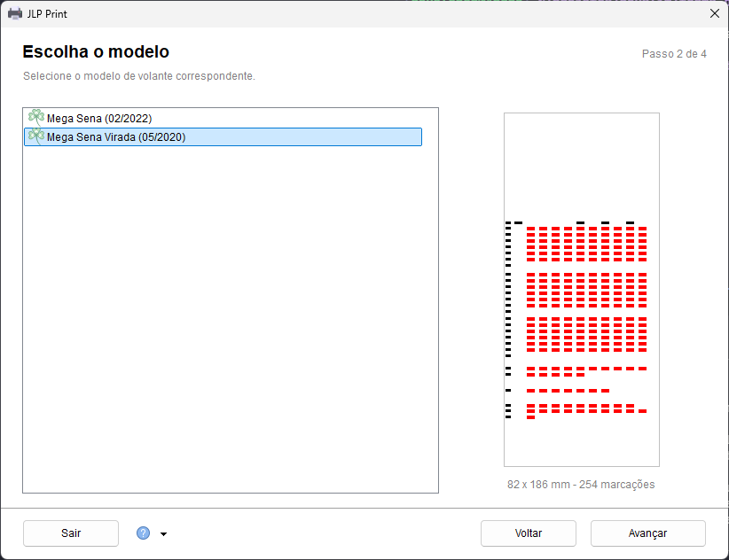Click the '82 x 186 mm - 254 marcações' text

pos(581,485)
